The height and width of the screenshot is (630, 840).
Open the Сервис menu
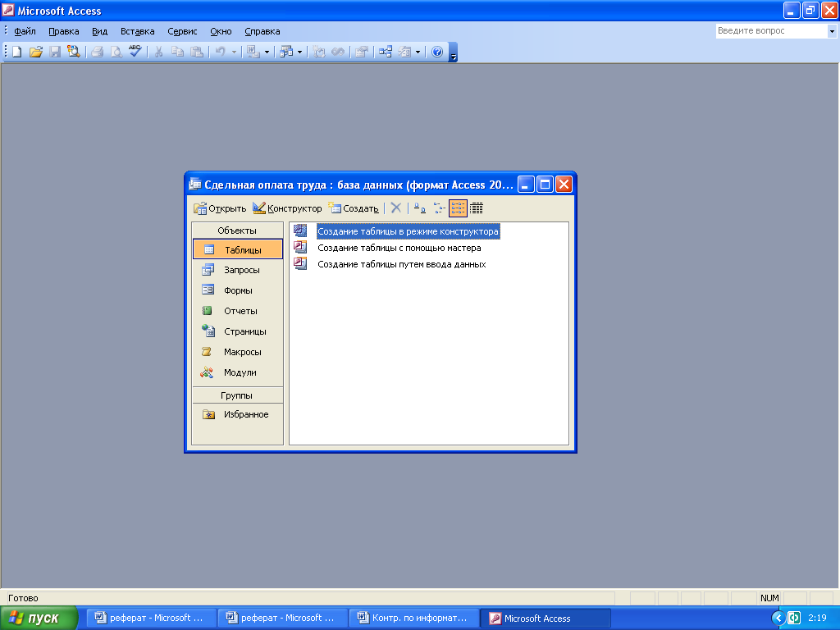click(x=182, y=32)
